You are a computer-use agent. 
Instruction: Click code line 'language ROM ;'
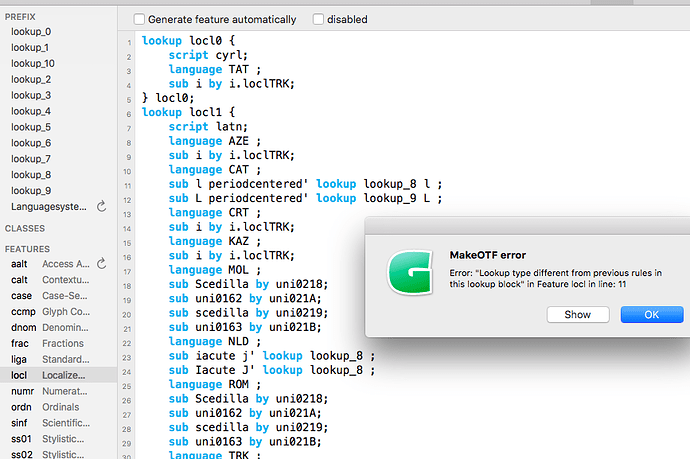(x=215, y=384)
